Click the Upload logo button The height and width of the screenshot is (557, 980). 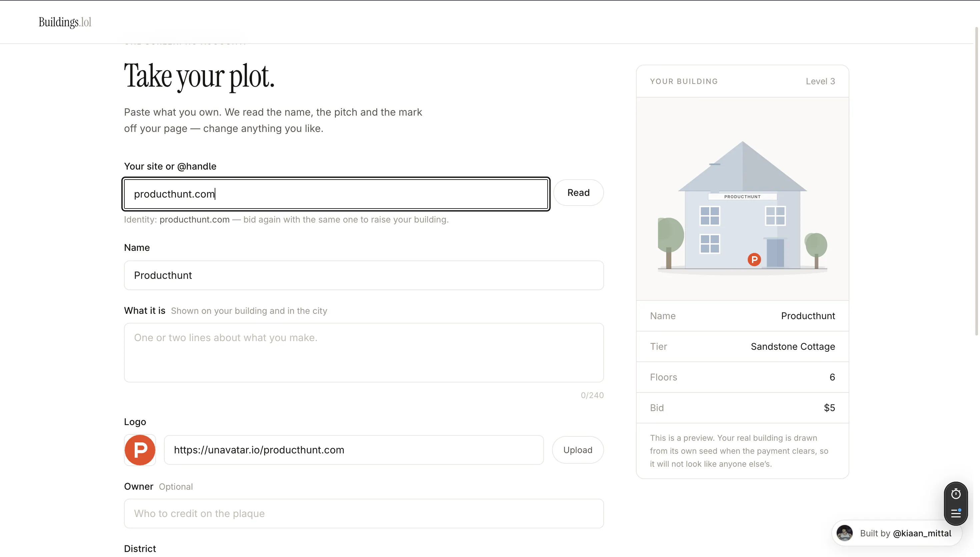[x=578, y=450]
